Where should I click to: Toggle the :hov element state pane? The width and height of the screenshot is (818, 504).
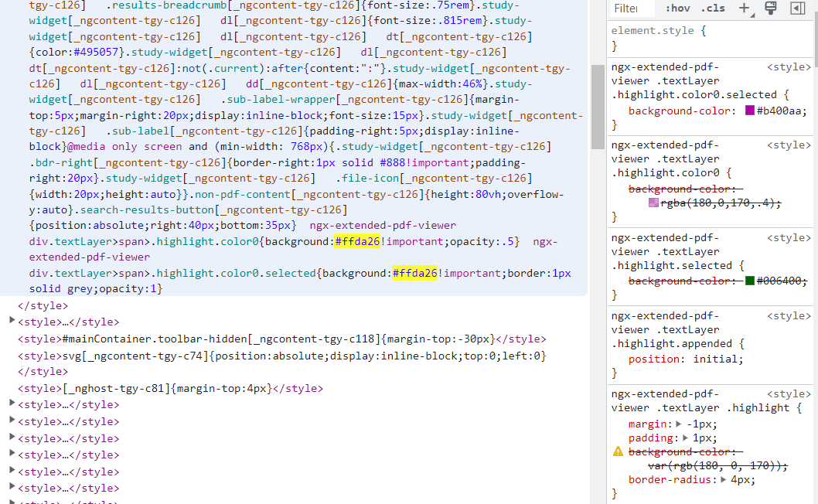677,9
